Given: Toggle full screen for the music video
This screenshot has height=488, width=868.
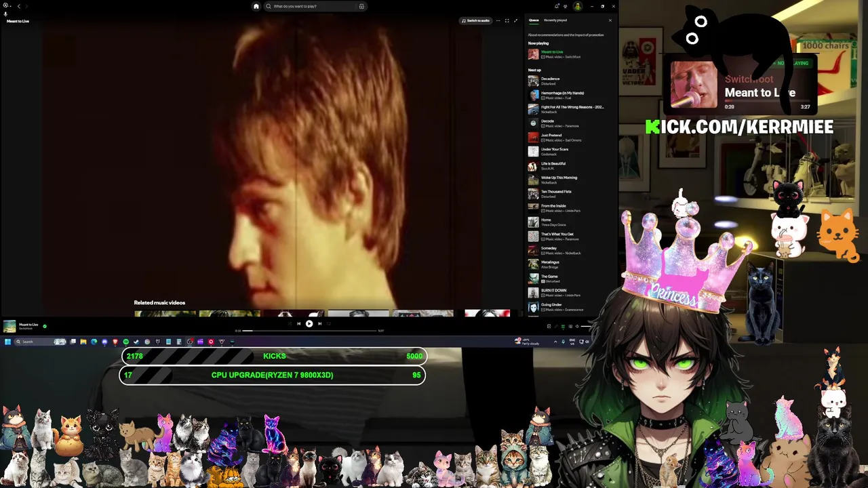Looking at the screenshot, I should coord(507,20).
